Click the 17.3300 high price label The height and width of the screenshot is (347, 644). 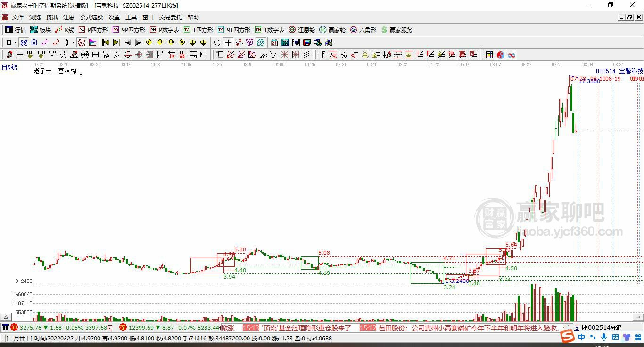tap(589, 81)
